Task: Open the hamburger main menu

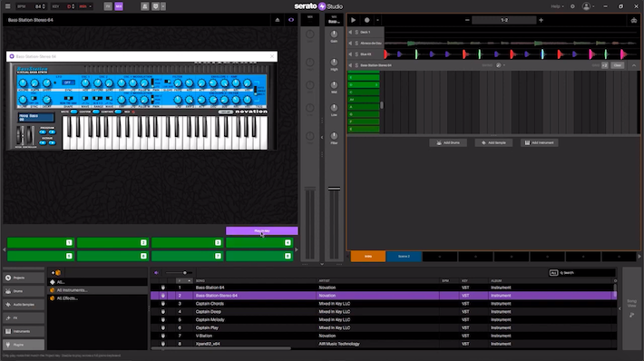Action: click(7, 6)
